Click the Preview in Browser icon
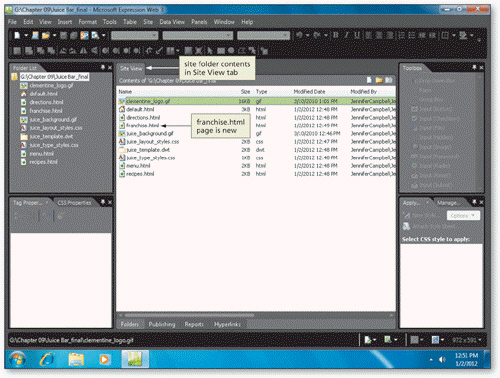The width and height of the screenshot is (500, 378). tap(95, 35)
